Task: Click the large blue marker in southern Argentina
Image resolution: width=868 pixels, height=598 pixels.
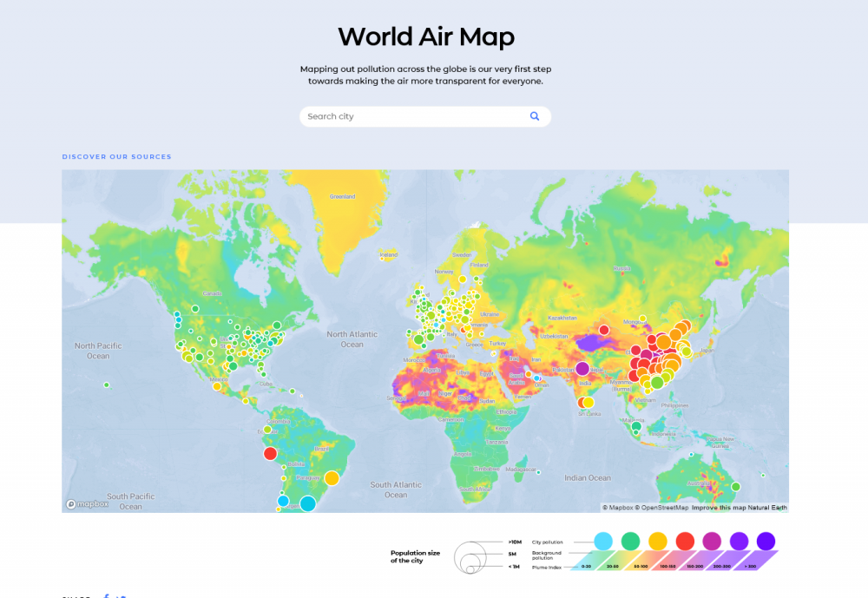Action: 307,503
